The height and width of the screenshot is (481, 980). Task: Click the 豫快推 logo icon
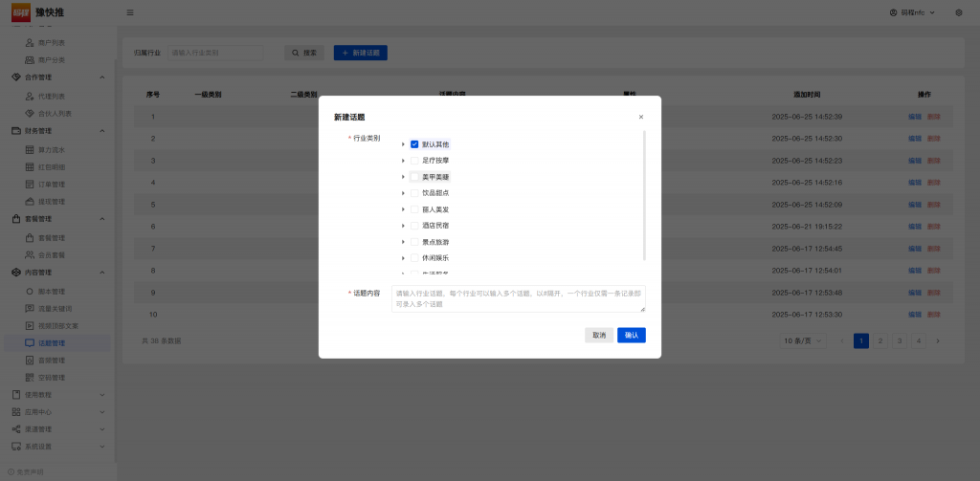[x=21, y=12]
